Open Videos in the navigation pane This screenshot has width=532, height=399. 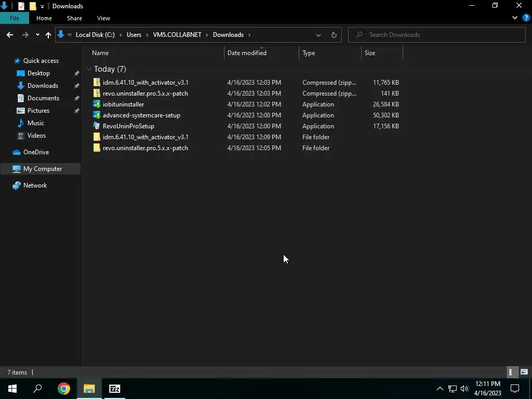coord(36,136)
